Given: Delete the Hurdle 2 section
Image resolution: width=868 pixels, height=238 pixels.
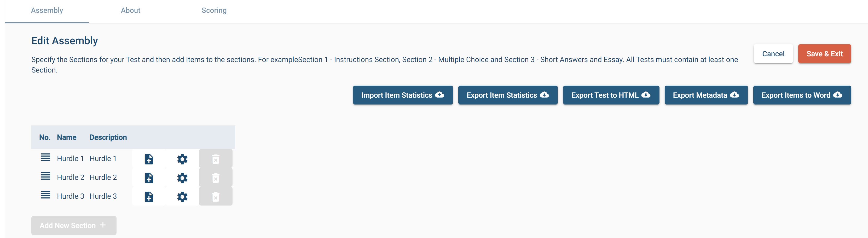Looking at the screenshot, I should tap(216, 178).
